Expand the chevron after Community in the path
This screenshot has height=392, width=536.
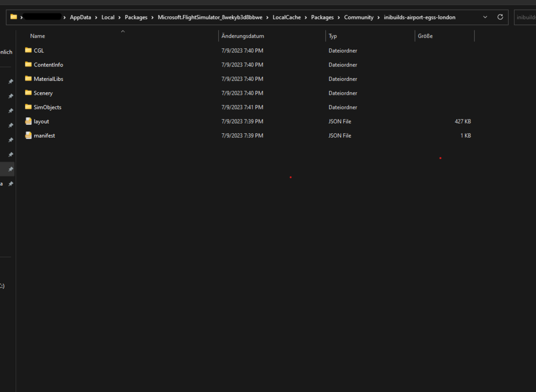click(x=379, y=18)
